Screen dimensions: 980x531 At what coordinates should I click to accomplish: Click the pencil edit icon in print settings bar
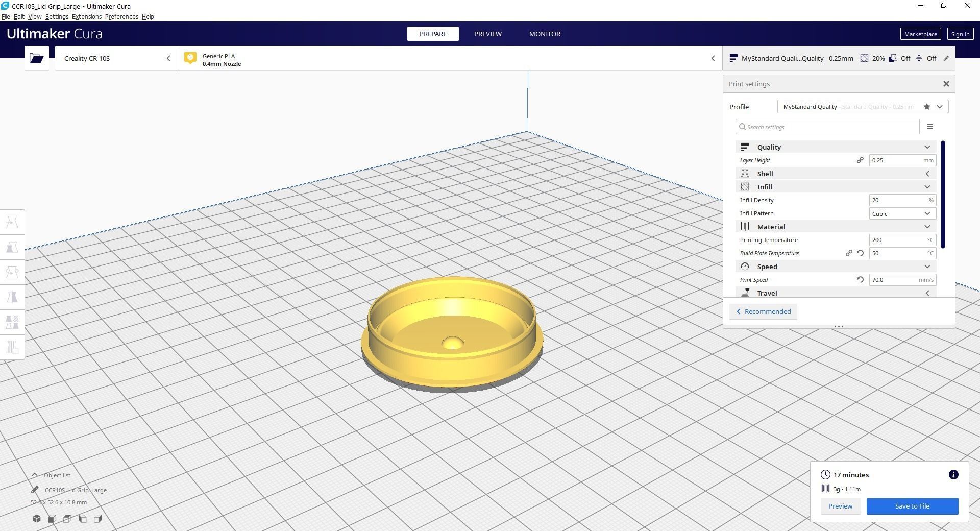[946, 58]
